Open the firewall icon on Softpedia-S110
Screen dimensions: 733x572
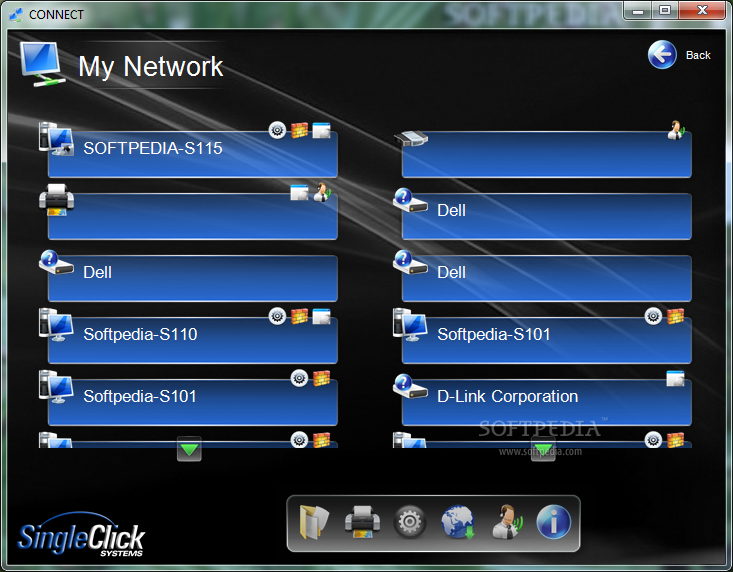(300, 316)
